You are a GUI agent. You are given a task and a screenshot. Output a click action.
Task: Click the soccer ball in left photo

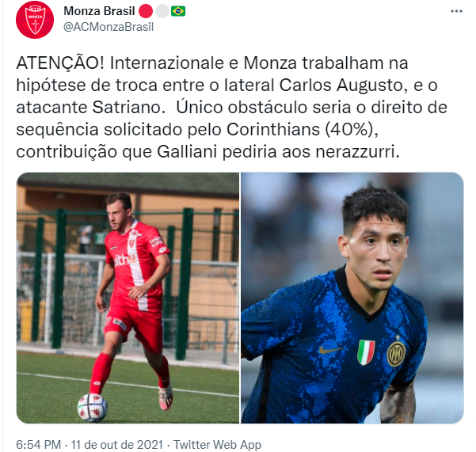coord(93,408)
